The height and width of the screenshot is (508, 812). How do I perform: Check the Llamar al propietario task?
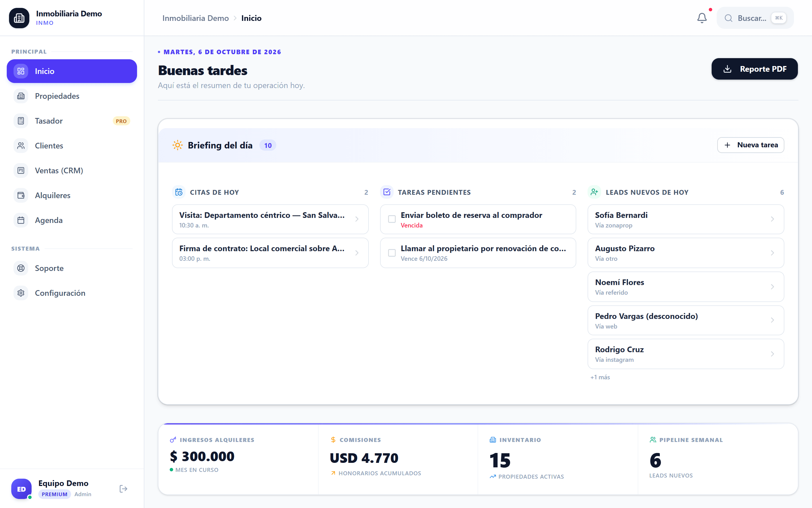pyautogui.click(x=392, y=253)
